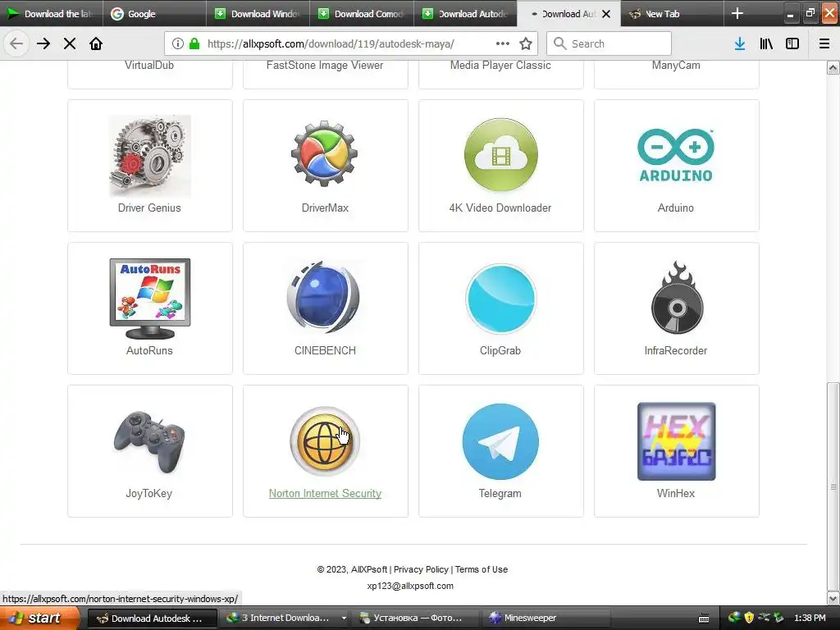Open a new browser tab with plus
The height and width of the screenshot is (630, 840).
click(737, 13)
